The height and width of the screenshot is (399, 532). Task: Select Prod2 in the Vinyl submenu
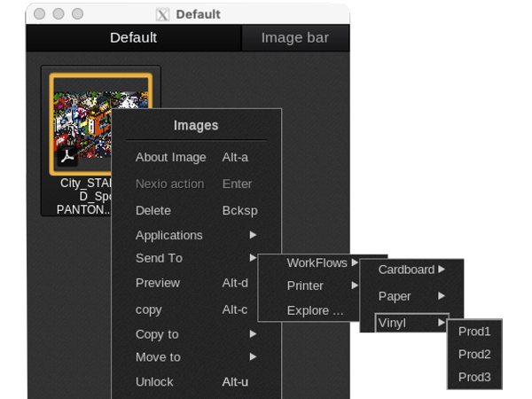(474, 354)
